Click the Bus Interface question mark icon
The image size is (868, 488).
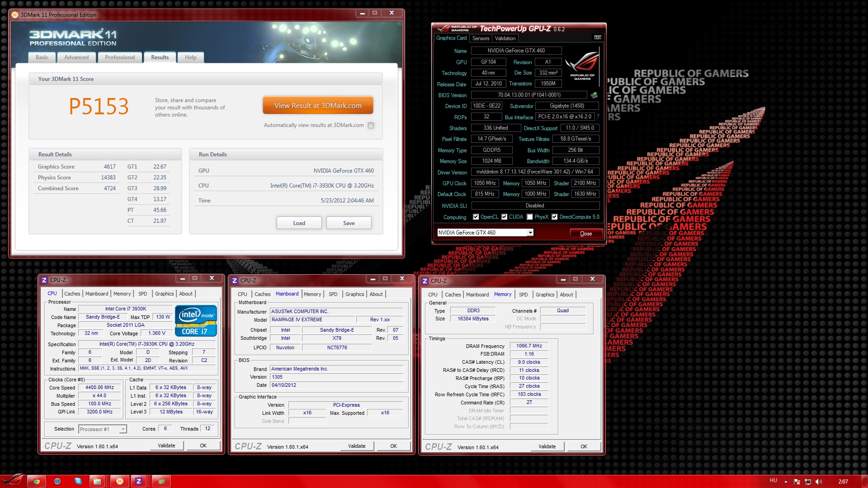[x=598, y=117]
